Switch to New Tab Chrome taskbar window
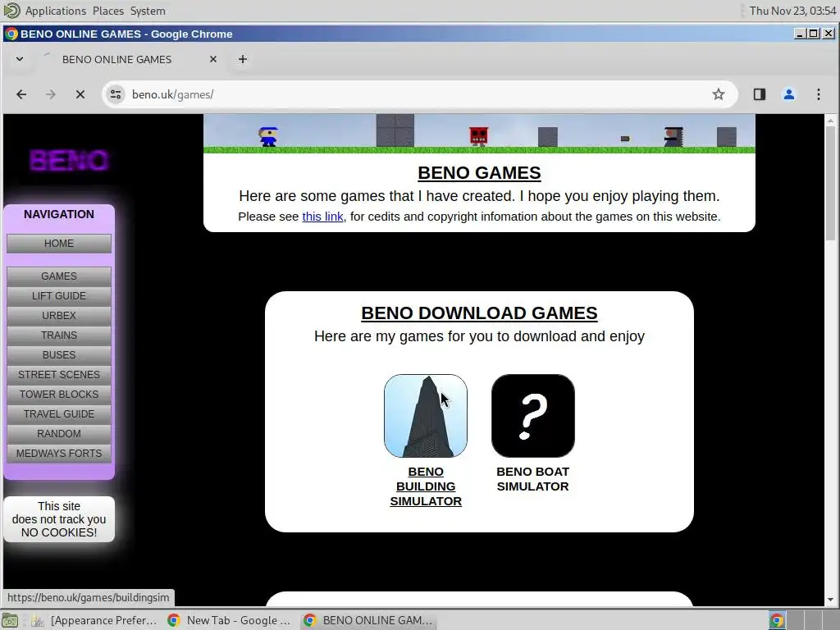 pos(230,620)
